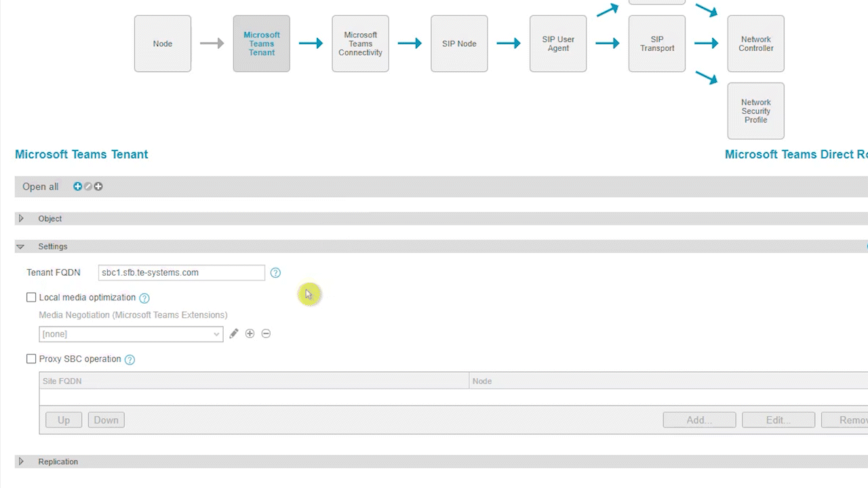This screenshot has width=868, height=488.
Task: Click the Open all link
Action: [41, 186]
